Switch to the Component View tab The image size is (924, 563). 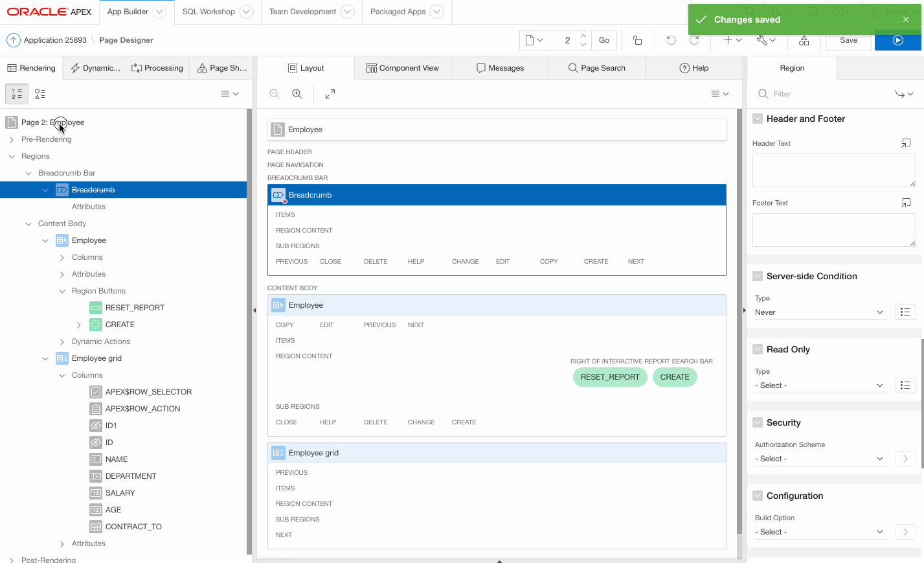403,68
